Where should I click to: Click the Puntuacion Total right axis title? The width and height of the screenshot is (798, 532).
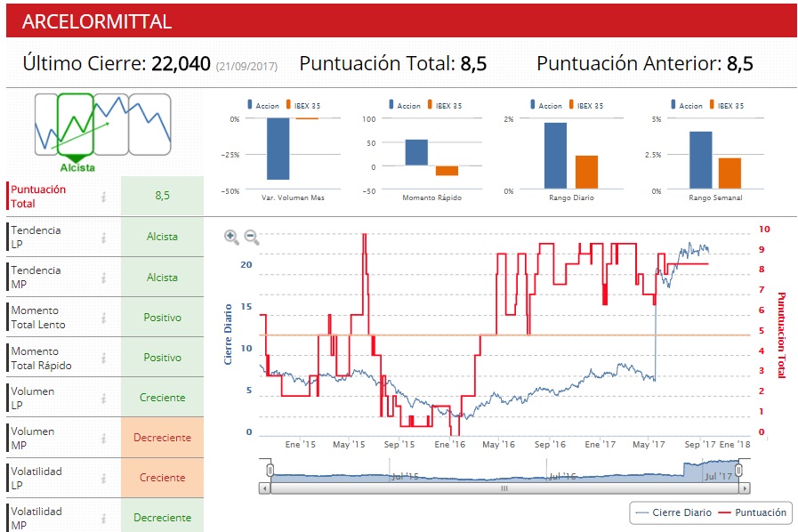pyautogui.click(x=781, y=335)
